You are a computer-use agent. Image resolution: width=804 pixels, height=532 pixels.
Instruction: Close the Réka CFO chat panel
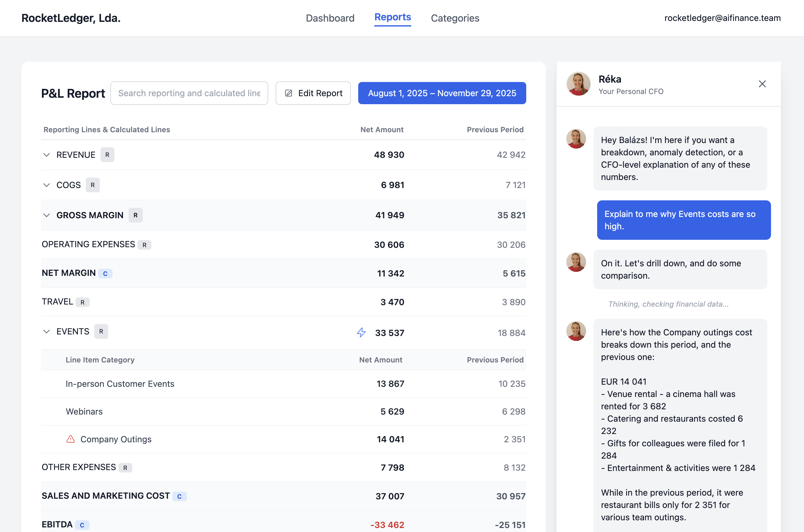point(762,84)
